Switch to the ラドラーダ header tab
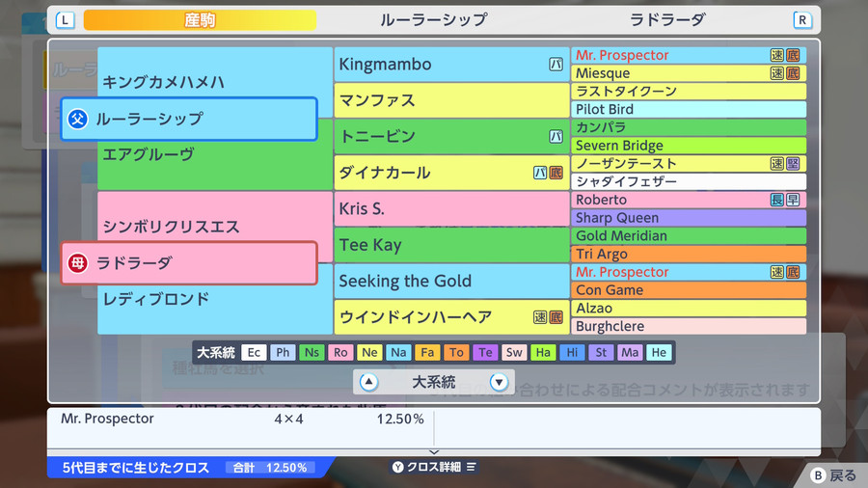This screenshot has width=868, height=488. pyautogui.click(x=667, y=20)
